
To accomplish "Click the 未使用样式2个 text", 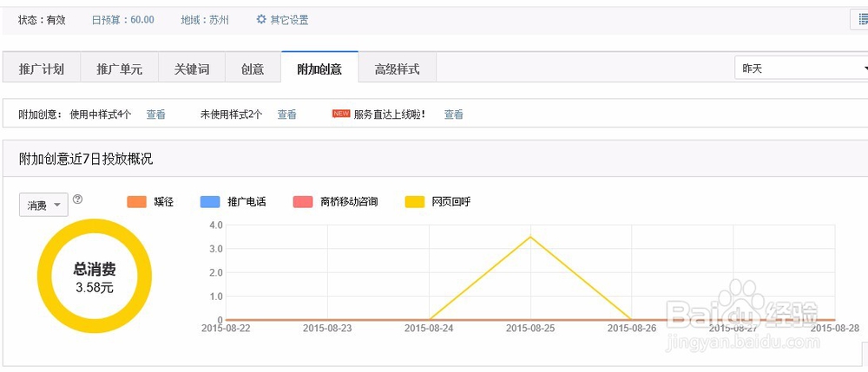I will pos(232,114).
